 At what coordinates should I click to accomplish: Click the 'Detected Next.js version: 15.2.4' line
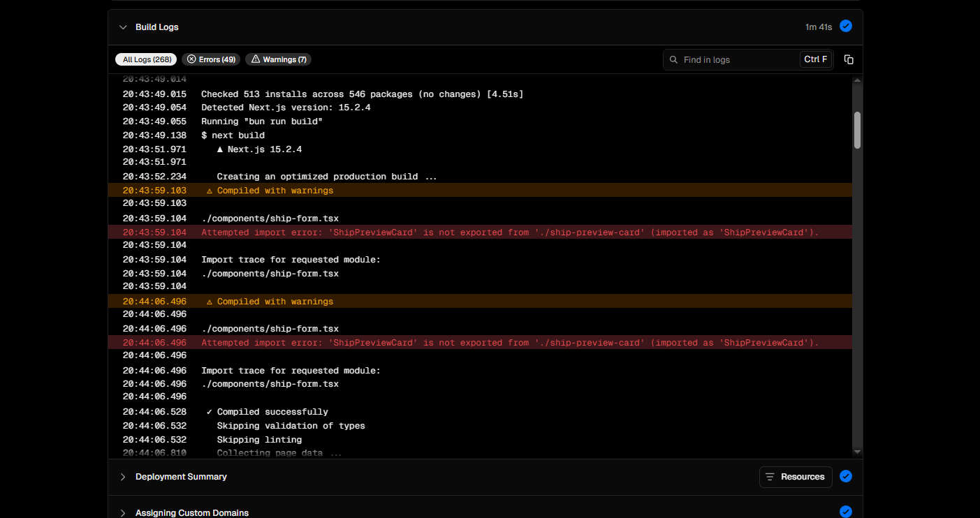coord(480,108)
